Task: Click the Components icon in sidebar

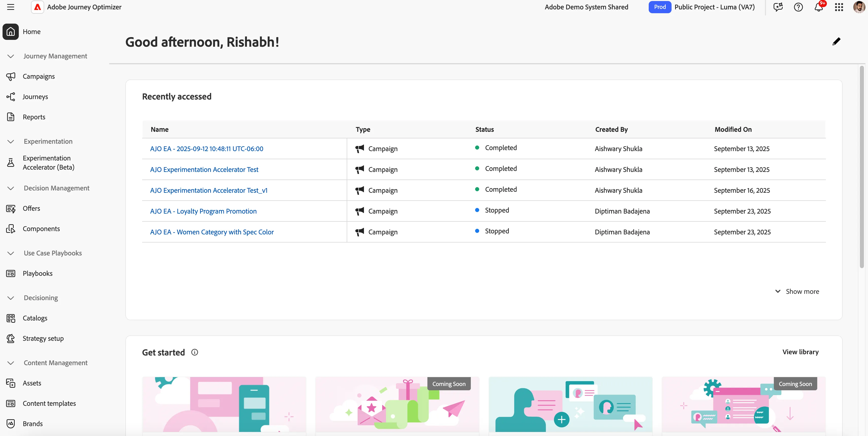Action: [x=10, y=229]
